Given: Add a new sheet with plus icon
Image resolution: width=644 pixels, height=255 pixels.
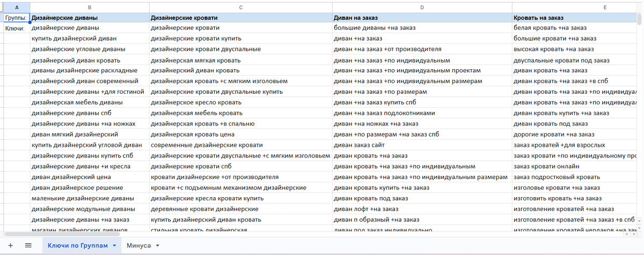Looking at the screenshot, I should click(11, 245).
